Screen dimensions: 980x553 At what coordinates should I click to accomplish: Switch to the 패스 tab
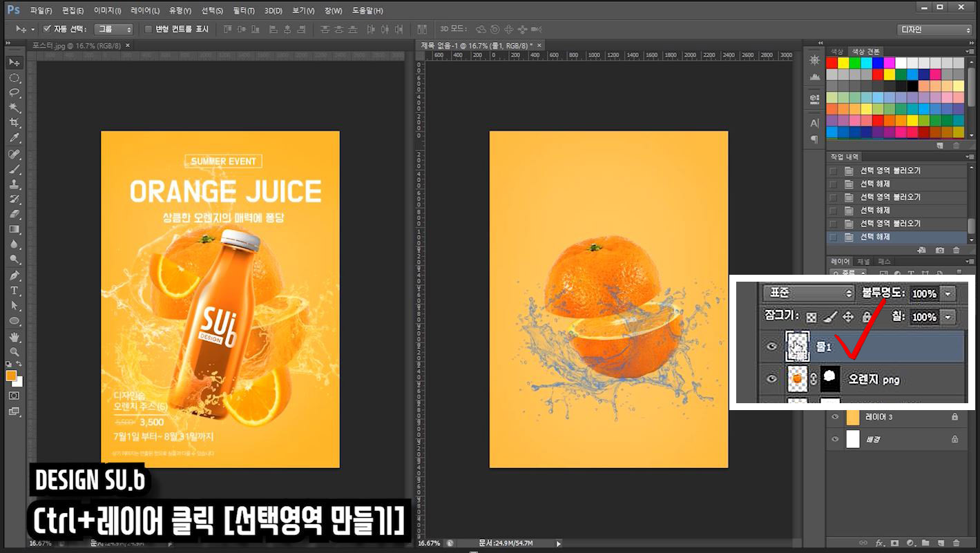click(x=884, y=262)
